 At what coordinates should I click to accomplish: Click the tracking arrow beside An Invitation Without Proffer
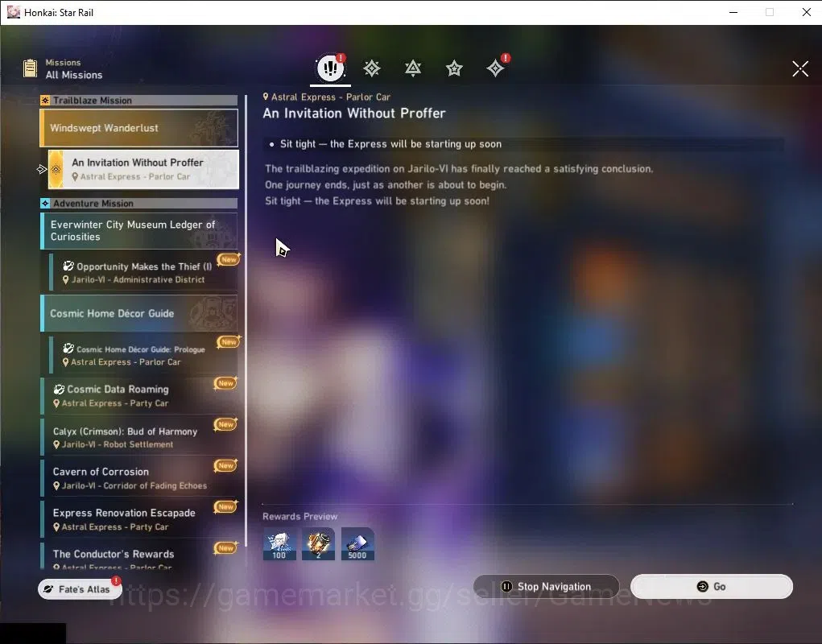(41, 169)
